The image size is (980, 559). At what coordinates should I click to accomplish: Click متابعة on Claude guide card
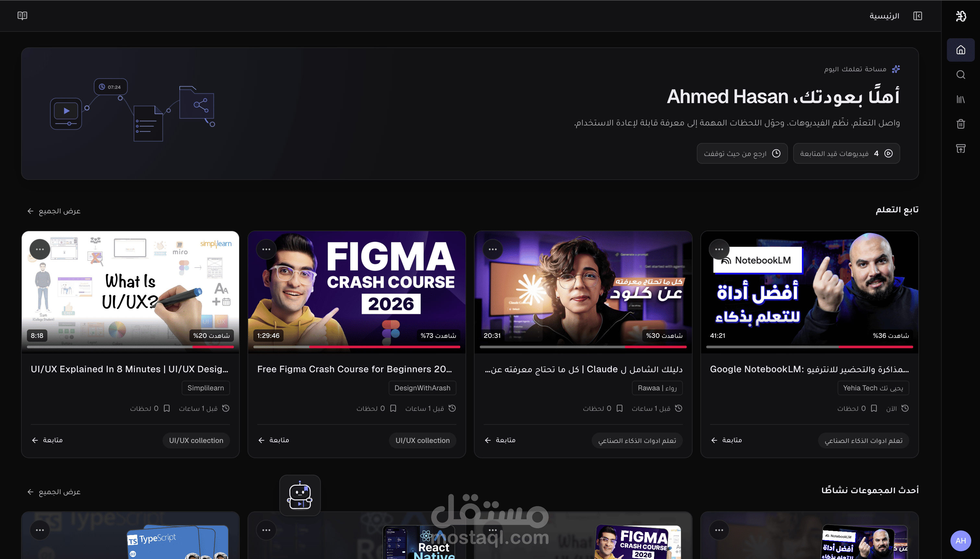pyautogui.click(x=500, y=440)
